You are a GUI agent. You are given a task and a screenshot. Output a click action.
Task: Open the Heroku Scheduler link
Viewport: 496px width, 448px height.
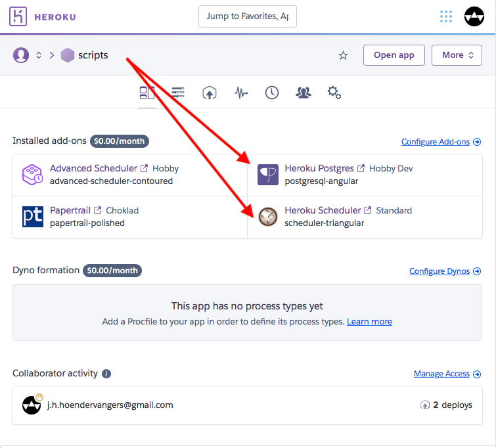point(323,210)
